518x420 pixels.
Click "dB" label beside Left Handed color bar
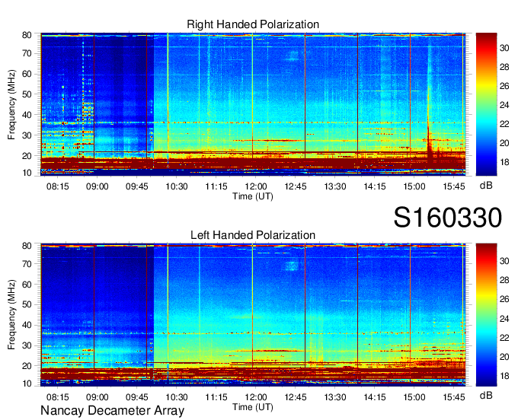click(x=486, y=395)
